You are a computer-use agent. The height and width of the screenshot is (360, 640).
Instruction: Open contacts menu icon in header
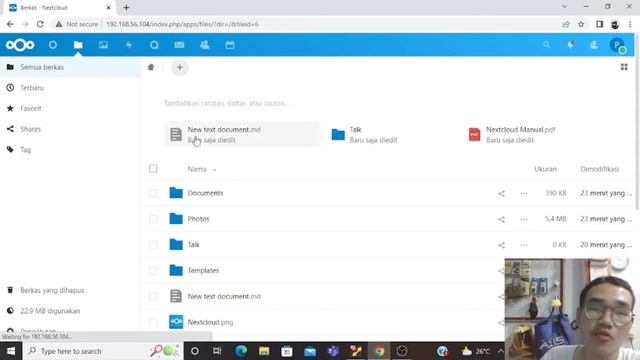(594, 45)
